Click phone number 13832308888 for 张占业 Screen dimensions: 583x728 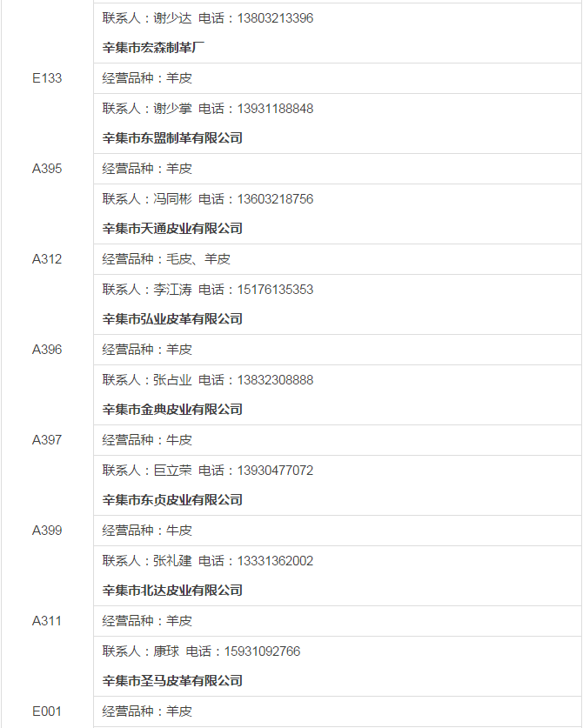click(275, 380)
